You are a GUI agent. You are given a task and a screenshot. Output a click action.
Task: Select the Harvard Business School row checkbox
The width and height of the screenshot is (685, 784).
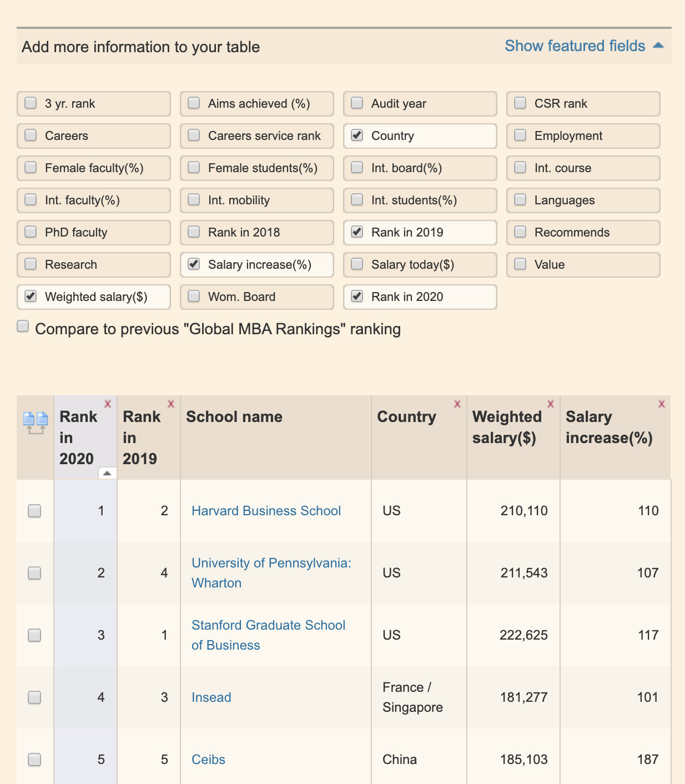(x=34, y=511)
